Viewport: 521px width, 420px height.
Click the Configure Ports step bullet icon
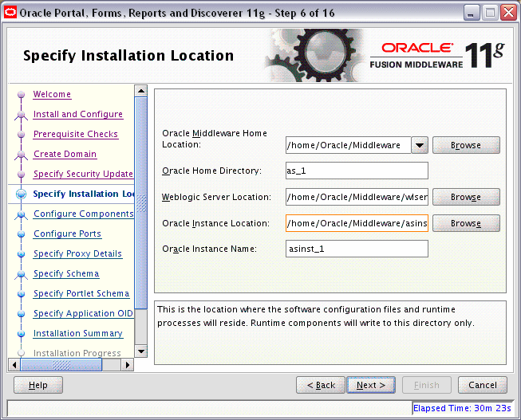[x=22, y=234]
